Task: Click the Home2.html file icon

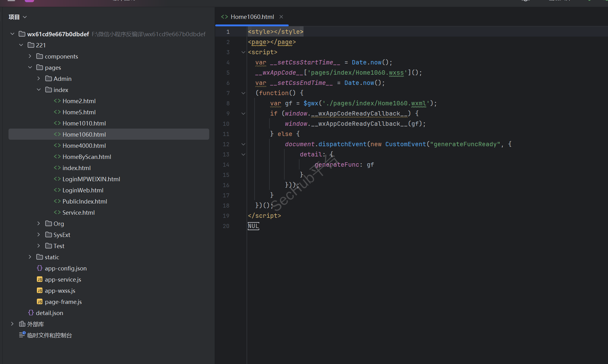Action: [57, 101]
